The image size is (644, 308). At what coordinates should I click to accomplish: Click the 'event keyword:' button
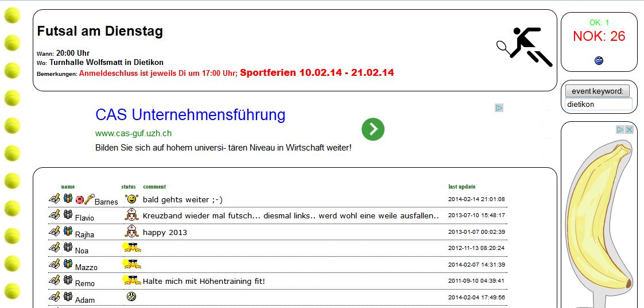pyautogui.click(x=597, y=91)
